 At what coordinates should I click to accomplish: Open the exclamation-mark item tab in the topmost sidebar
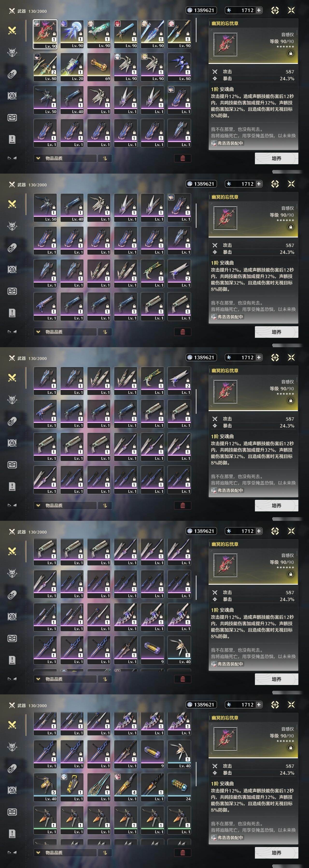tap(12, 139)
